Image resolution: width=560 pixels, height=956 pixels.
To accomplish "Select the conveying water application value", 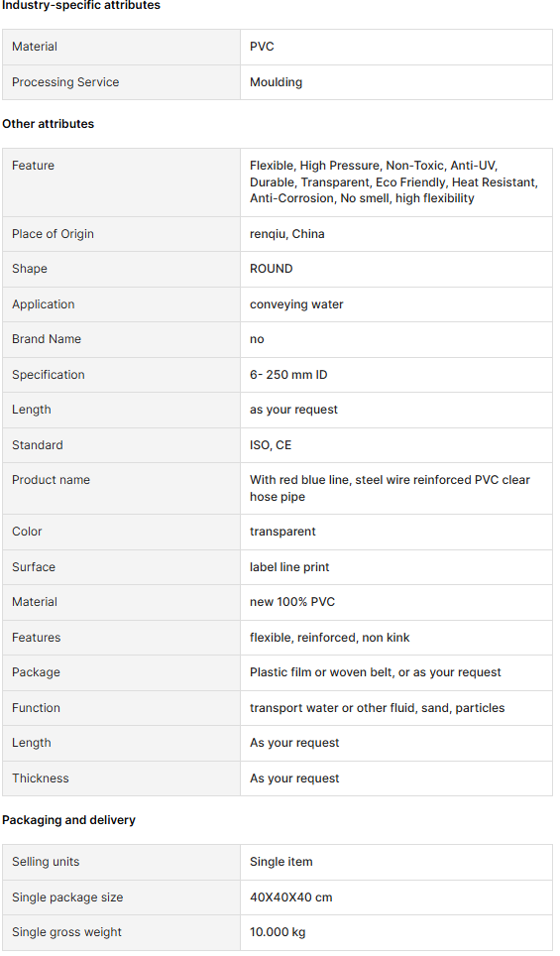I will pyautogui.click(x=296, y=304).
